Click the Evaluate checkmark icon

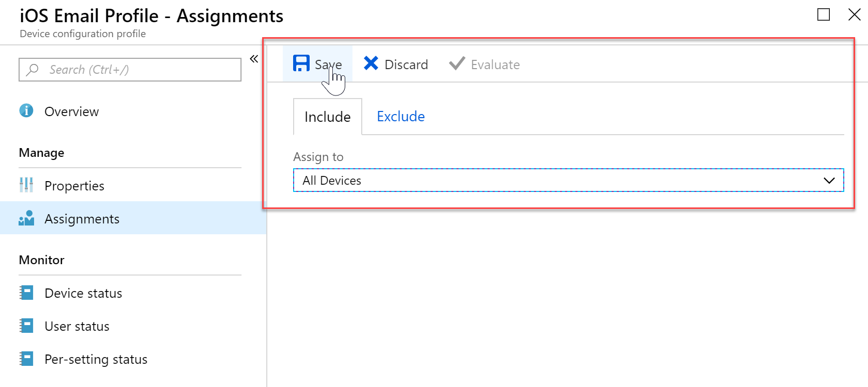(x=457, y=63)
